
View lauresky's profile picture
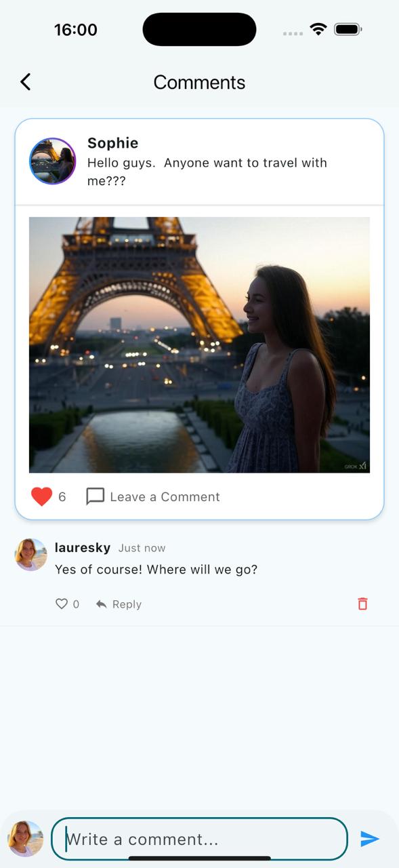pos(30,555)
